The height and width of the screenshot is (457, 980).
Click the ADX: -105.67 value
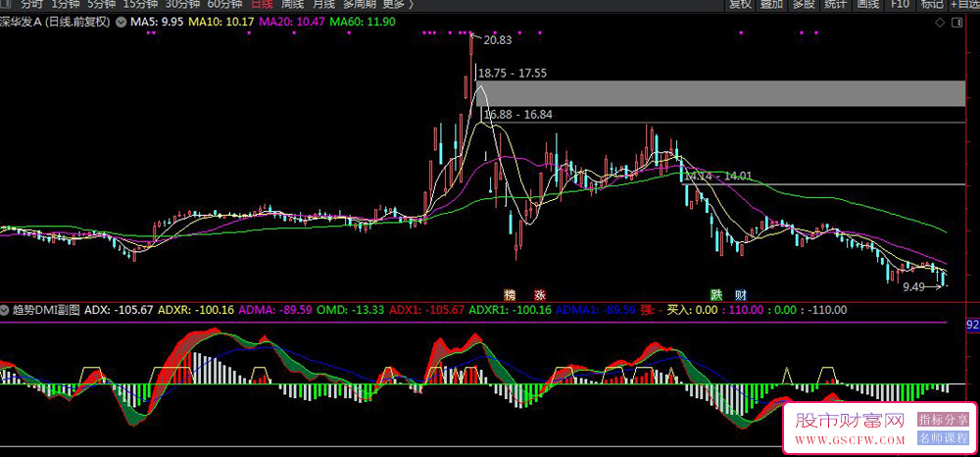(119, 310)
